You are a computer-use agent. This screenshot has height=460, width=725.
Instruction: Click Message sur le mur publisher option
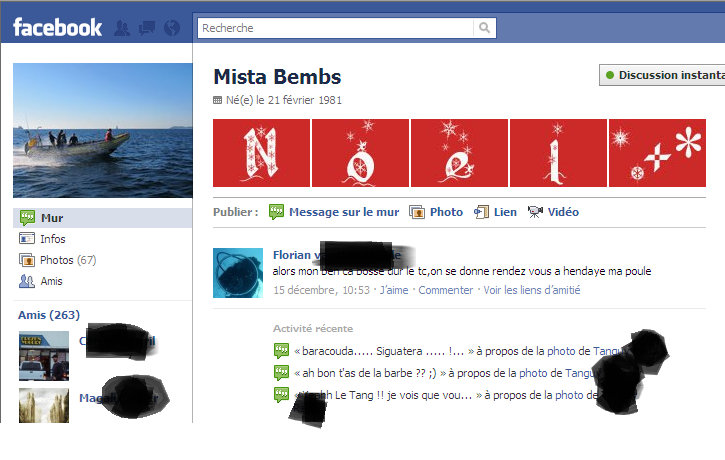pyautogui.click(x=343, y=212)
